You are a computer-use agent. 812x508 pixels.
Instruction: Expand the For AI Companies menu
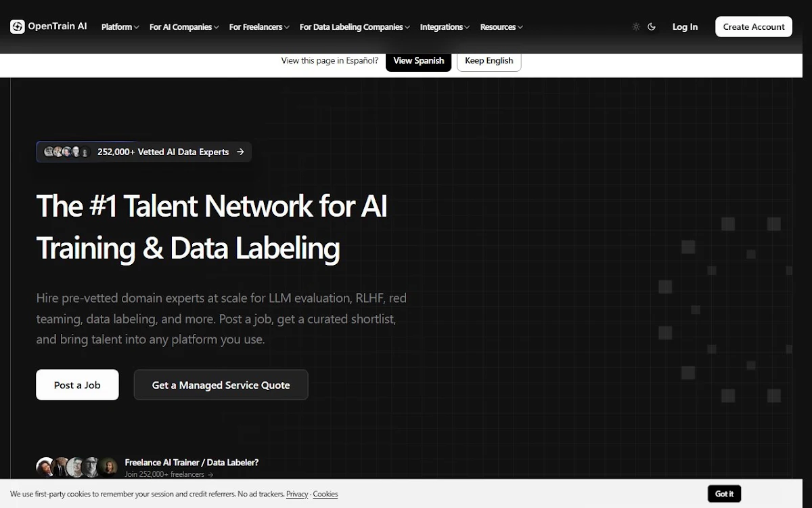[184, 27]
